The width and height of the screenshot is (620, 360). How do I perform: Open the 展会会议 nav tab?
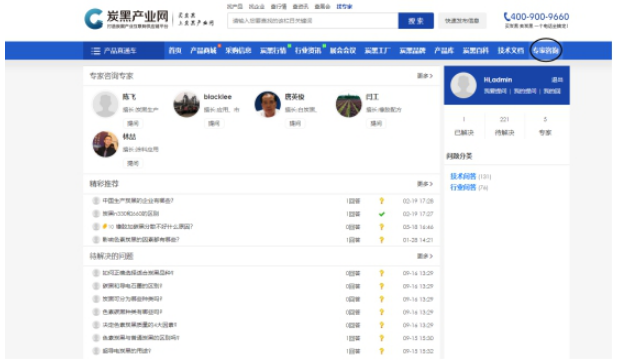click(342, 51)
